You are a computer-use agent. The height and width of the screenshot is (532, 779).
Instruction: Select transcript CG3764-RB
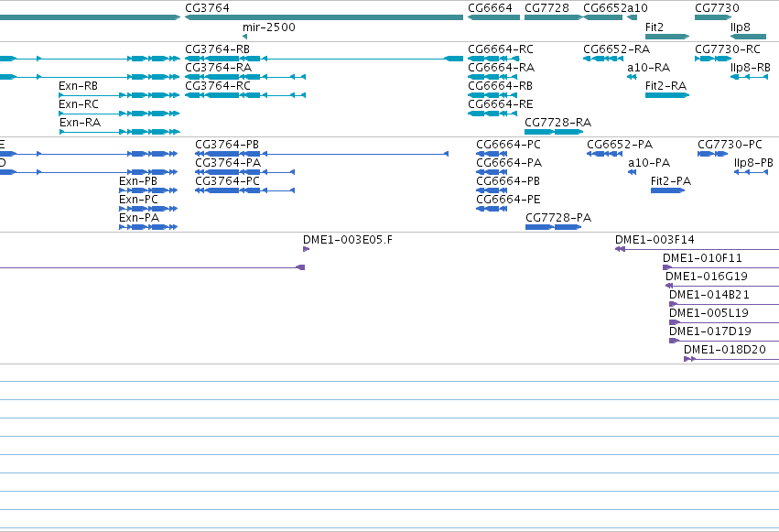coord(324,59)
